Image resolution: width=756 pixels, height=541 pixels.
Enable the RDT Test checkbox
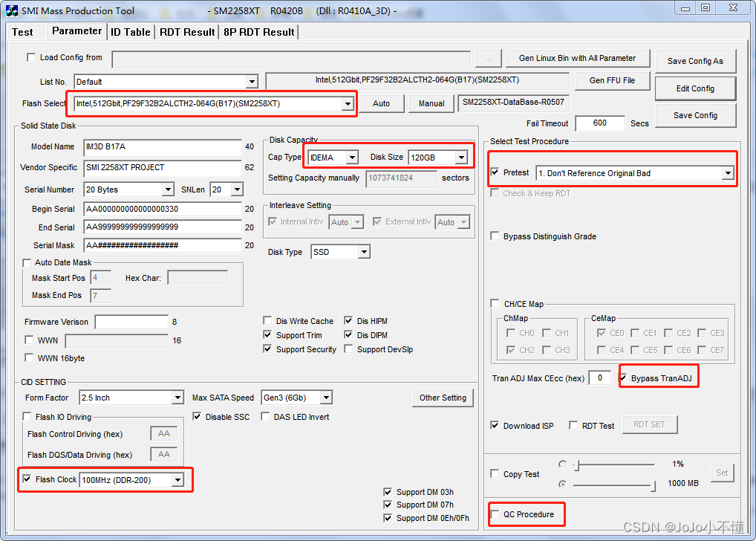573,425
